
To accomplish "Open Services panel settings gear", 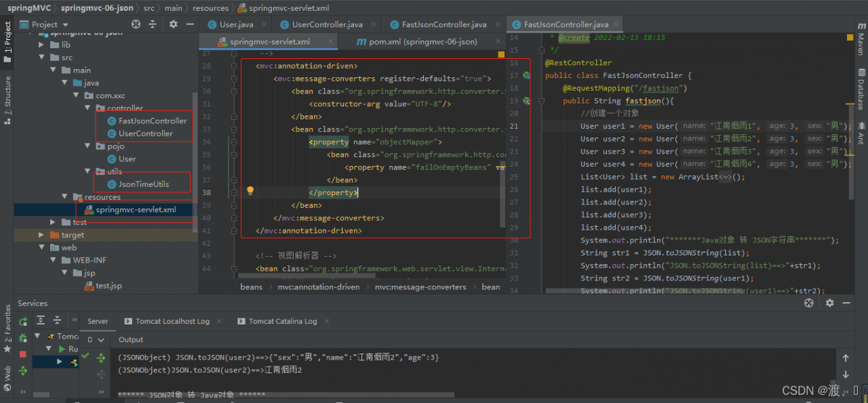I will click(x=829, y=303).
